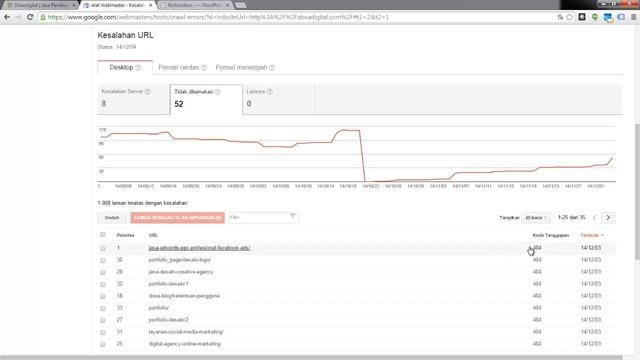Click the translate icon in the address bar
This screenshot has height=360, width=640.
click(560, 17)
